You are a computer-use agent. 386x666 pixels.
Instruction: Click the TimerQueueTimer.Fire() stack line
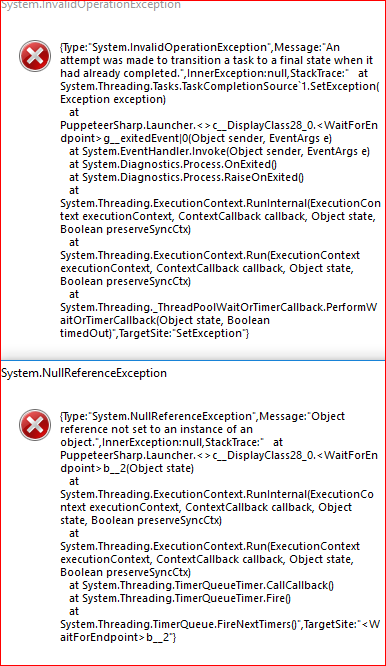(x=180, y=598)
